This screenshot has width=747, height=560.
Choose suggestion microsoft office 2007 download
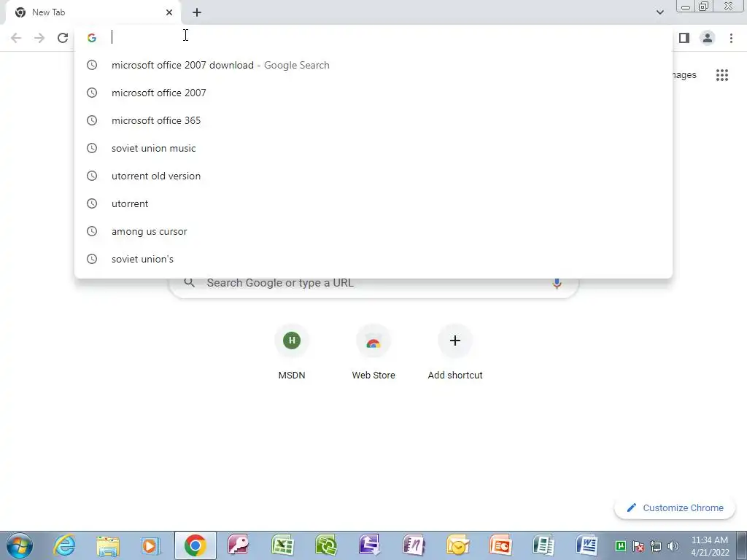pyautogui.click(x=373, y=65)
